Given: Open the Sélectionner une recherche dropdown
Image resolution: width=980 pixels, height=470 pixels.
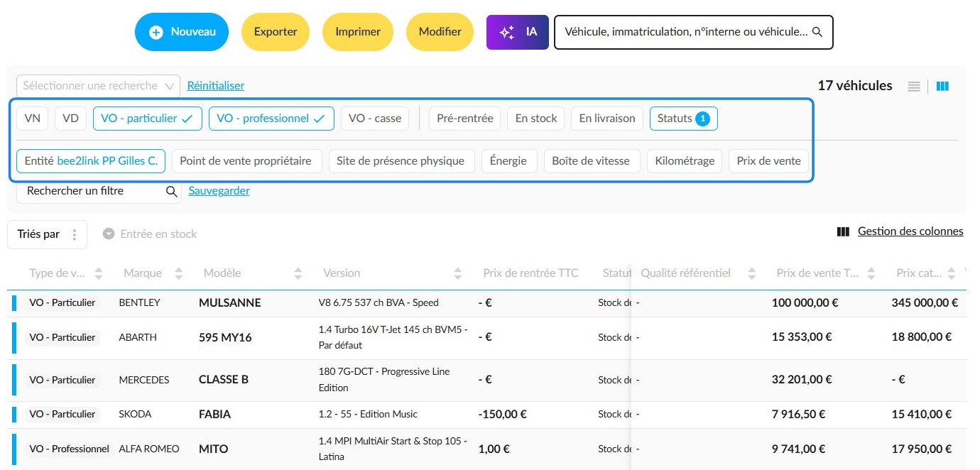Looking at the screenshot, I should click(98, 86).
